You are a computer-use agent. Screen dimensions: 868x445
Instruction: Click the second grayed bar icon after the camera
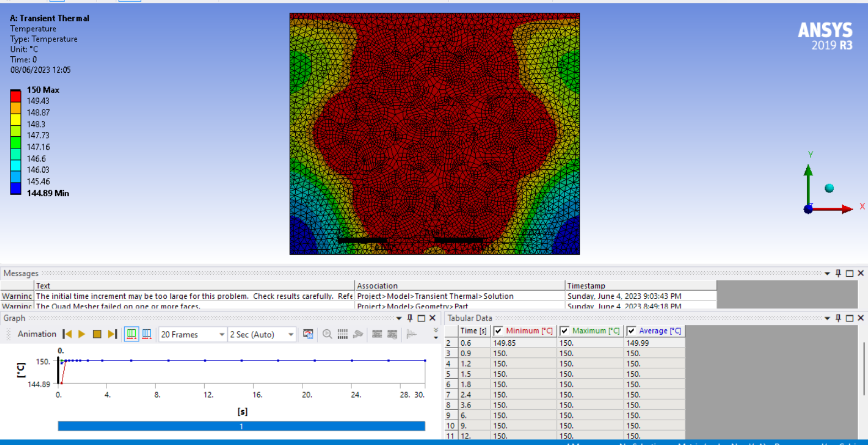pos(392,334)
